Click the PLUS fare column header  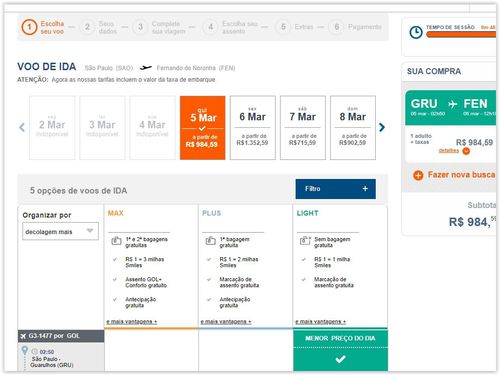(211, 213)
